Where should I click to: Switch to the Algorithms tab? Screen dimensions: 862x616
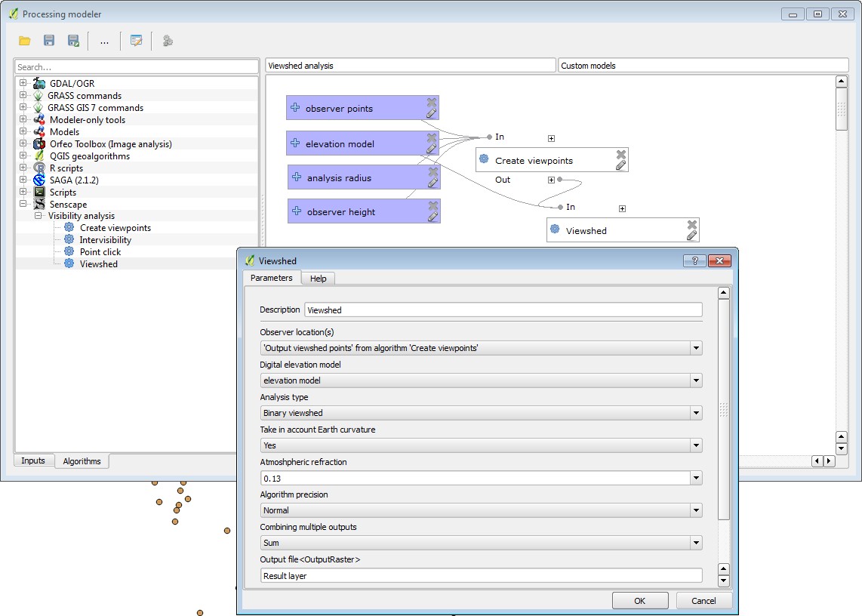click(x=82, y=461)
